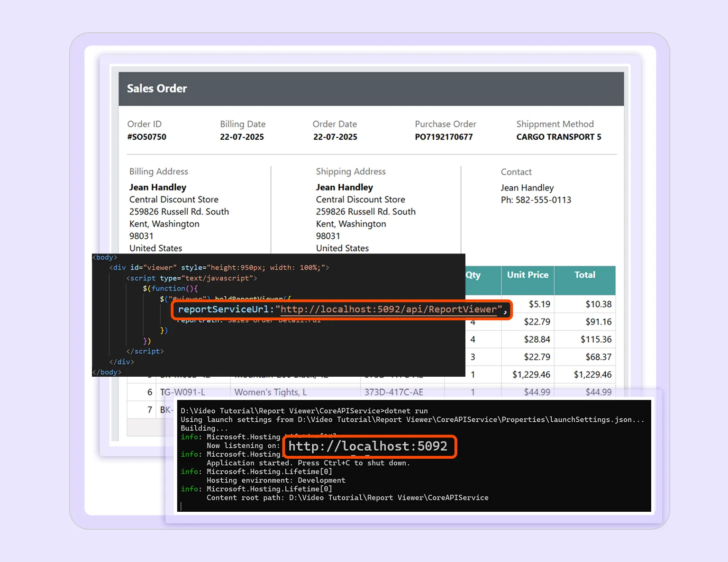The height and width of the screenshot is (562, 728).
Task: Select the contact phone 582-555-0113
Action: point(535,199)
